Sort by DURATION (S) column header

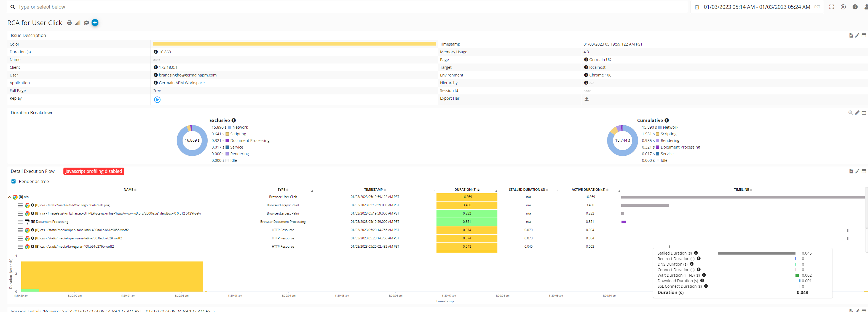coord(465,190)
